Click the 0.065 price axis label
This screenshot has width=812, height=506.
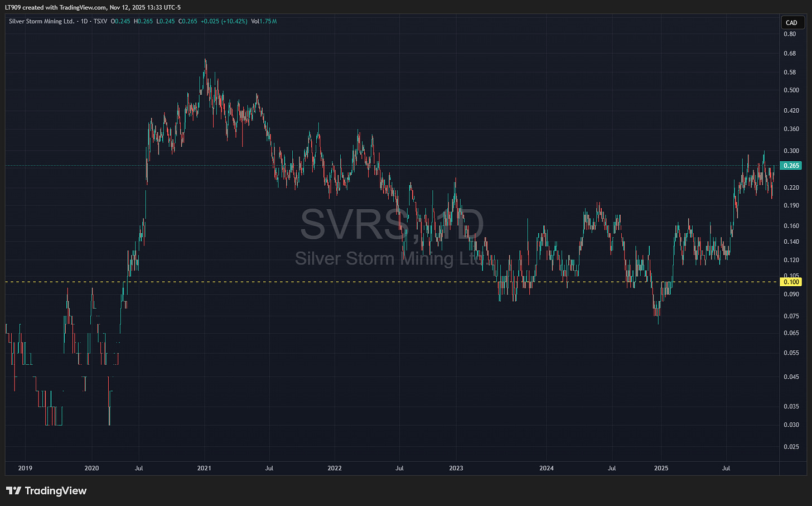click(791, 333)
